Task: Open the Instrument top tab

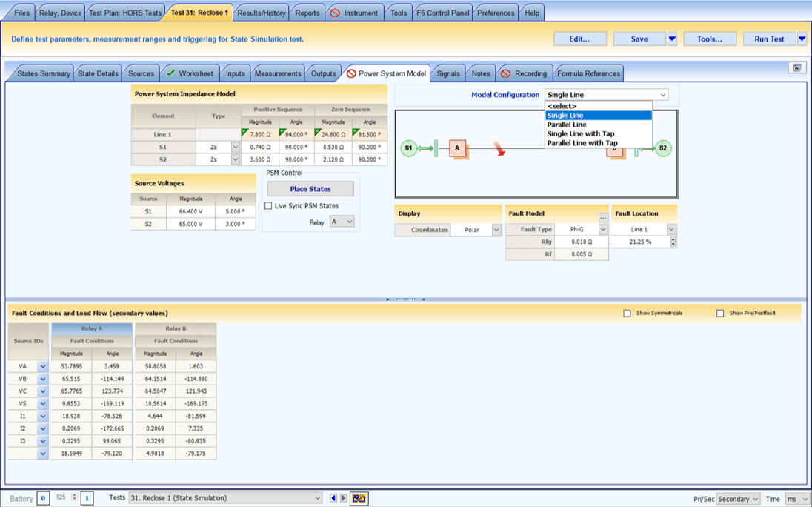Action: [x=355, y=13]
